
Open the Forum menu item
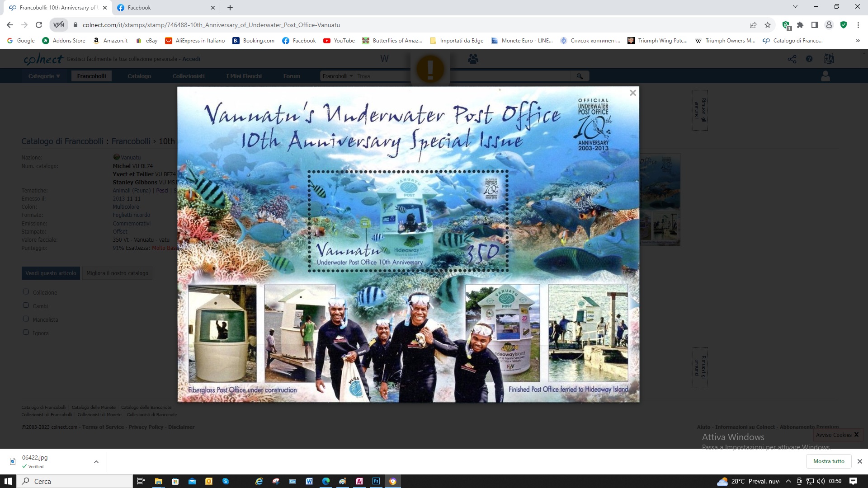click(292, 76)
